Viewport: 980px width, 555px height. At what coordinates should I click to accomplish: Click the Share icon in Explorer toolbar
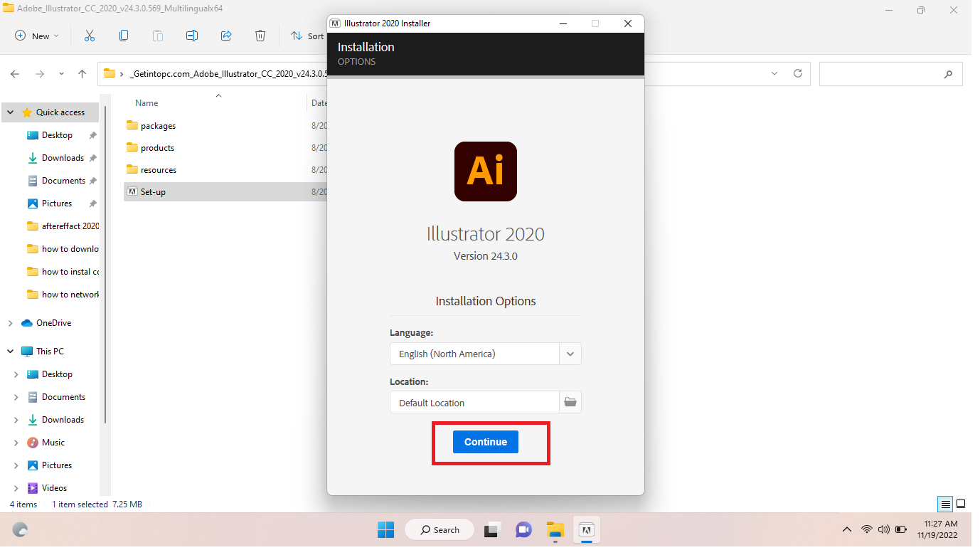[226, 36]
